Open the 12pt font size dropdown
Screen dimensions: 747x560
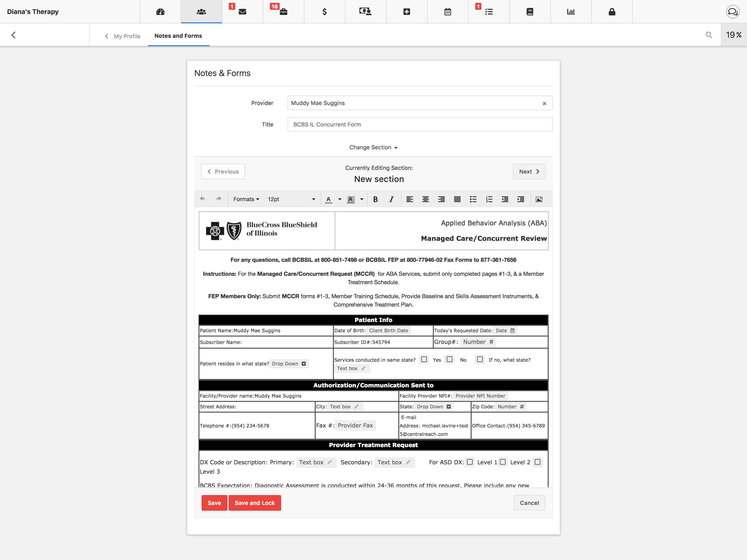point(291,199)
